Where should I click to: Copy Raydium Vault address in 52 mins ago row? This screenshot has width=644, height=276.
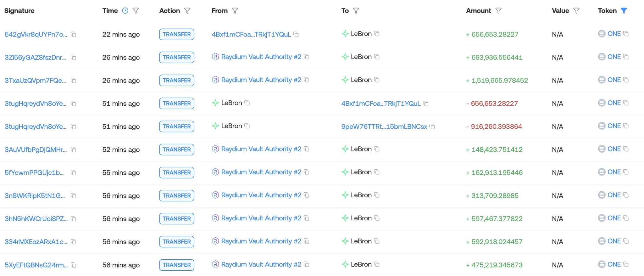tap(307, 149)
